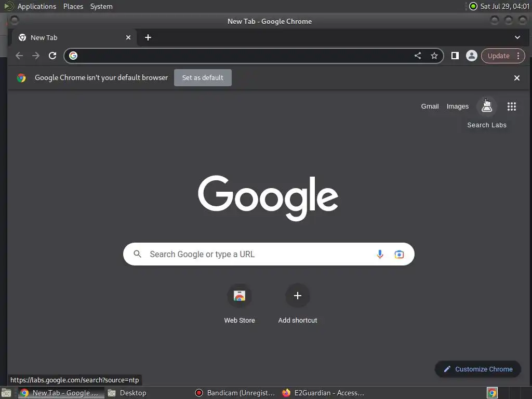Open the Applications menu
Viewport: 532px width, 399px height.
[37, 6]
